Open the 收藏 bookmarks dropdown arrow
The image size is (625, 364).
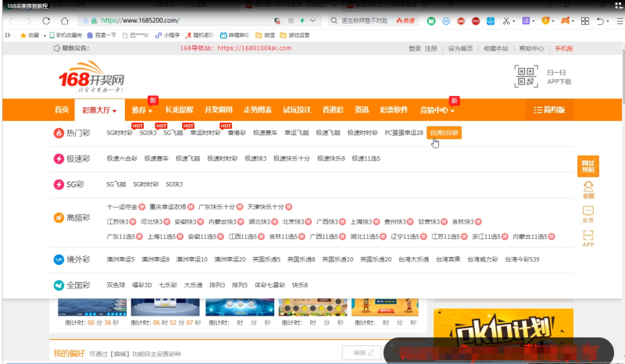point(45,35)
